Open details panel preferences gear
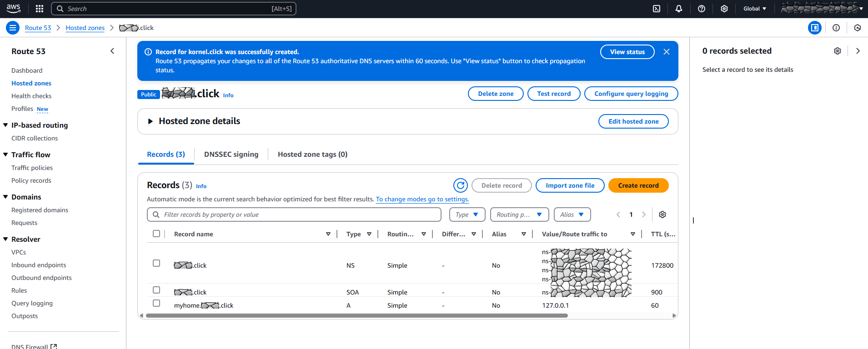868x349 pixels. [838, 51]
